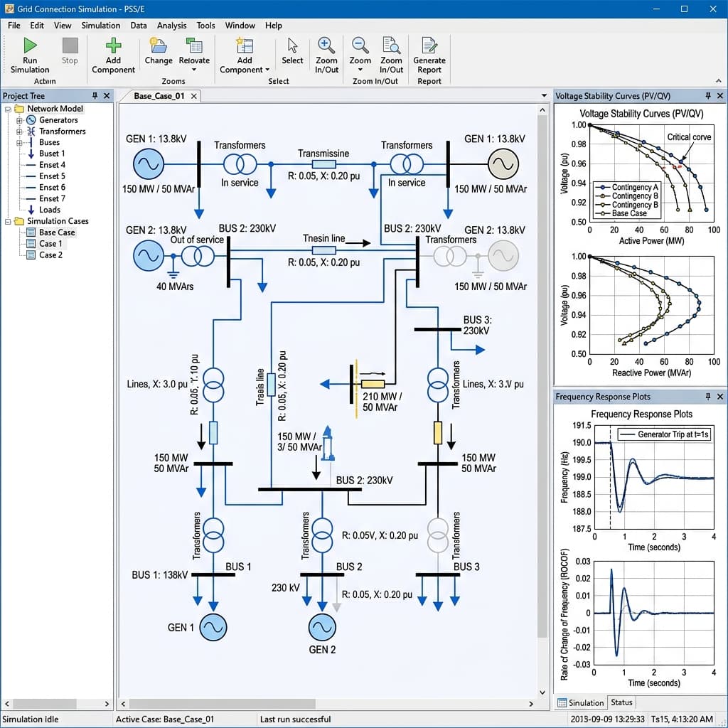This screenshot has width=728, height=728.
Task: Activate the Select arrow tool
Action: click(x=292, y=45)
